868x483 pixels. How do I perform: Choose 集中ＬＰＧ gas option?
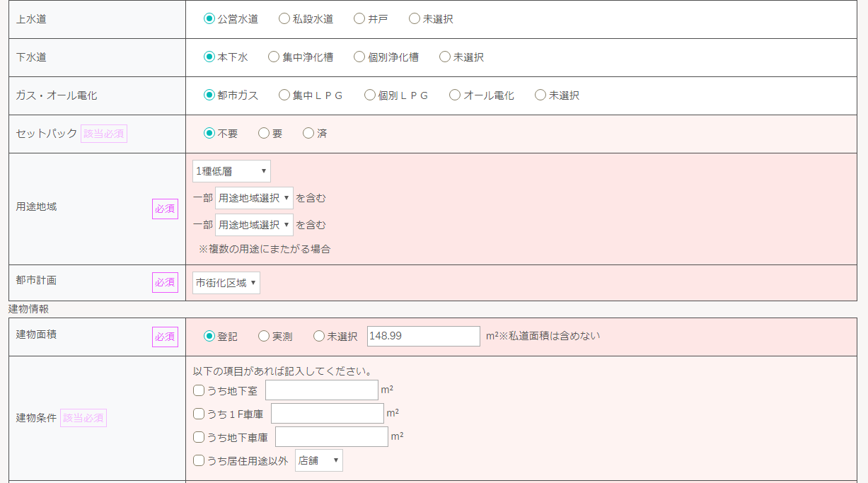(284, 95)
